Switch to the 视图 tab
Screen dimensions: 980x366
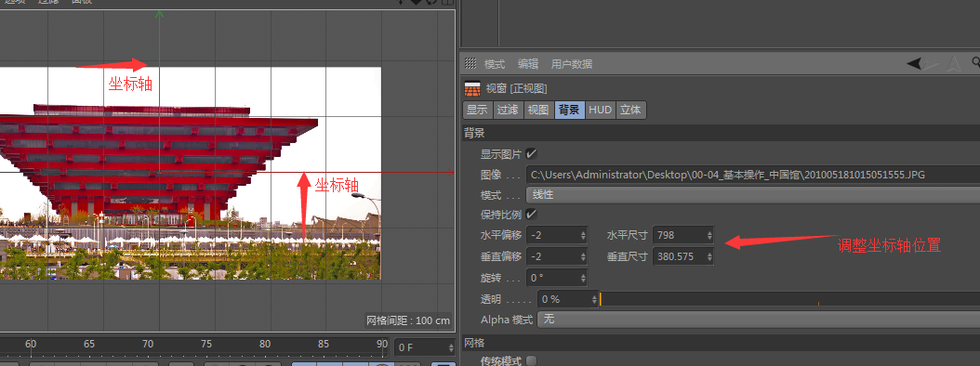click(x=538, y=110)
